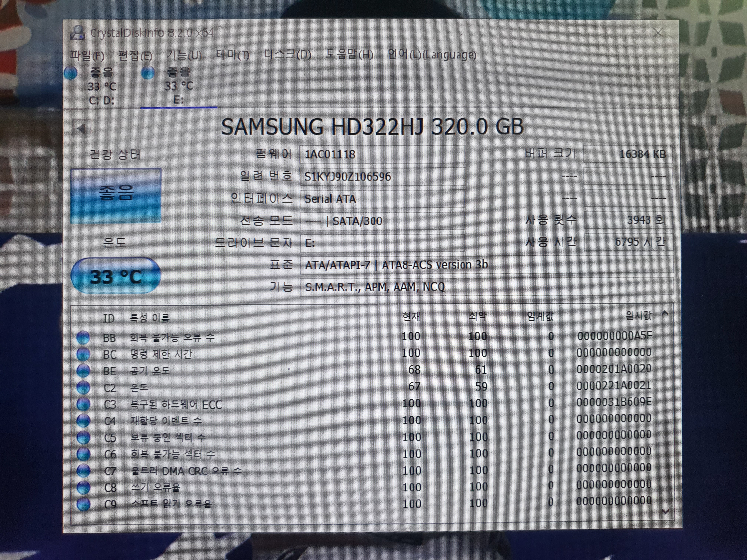Viewport: 747px width, 560px height.
Task: Click the status icon of row C9
Action: tap(83, 504)
